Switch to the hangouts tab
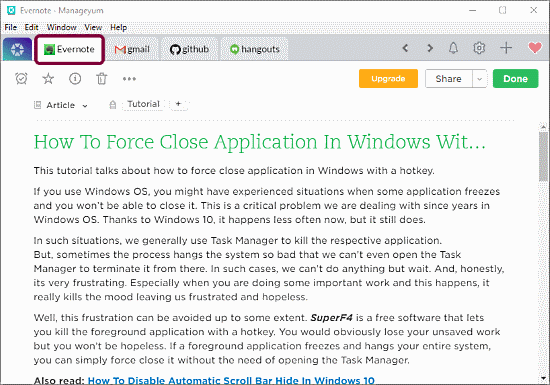The image size is (550, 385). [x=255, y=49]
